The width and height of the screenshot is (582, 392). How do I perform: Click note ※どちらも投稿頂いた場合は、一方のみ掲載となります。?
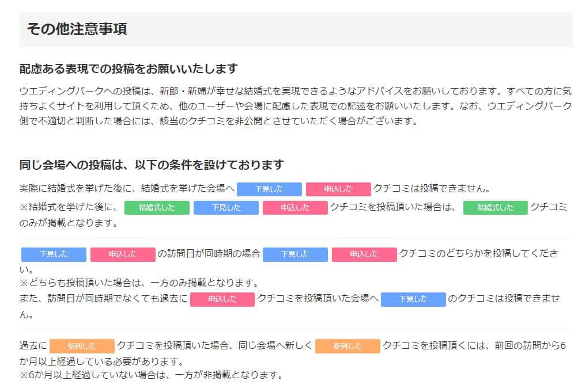139,283
